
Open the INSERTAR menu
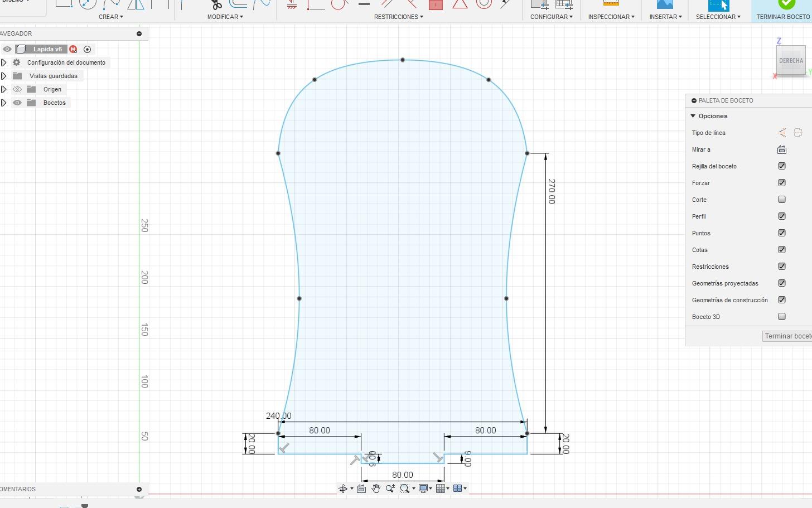[x=665, y=17]
